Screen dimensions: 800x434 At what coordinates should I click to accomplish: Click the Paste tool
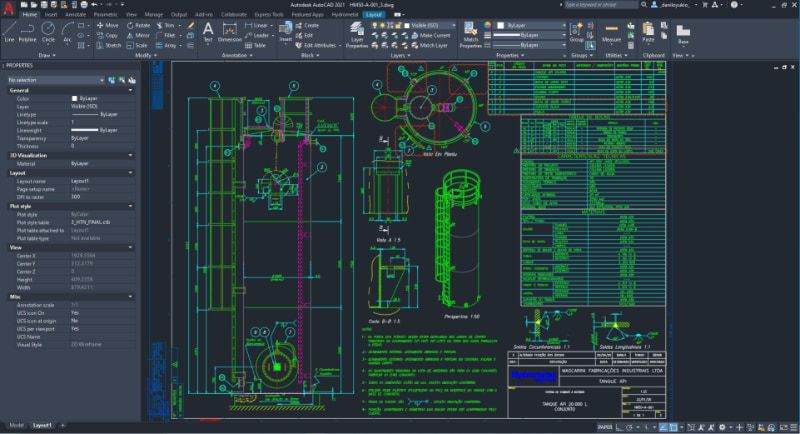(x=648, y=32)
